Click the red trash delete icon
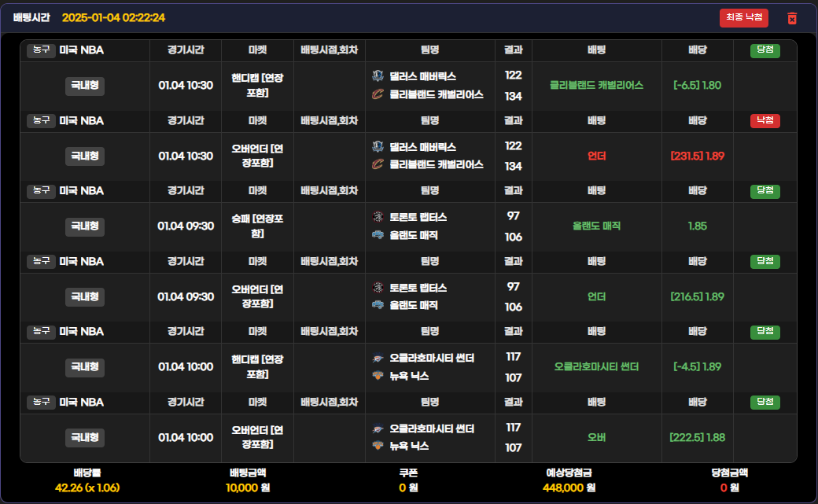The width and height of the screenshot is (818, 504). (792, 18)
